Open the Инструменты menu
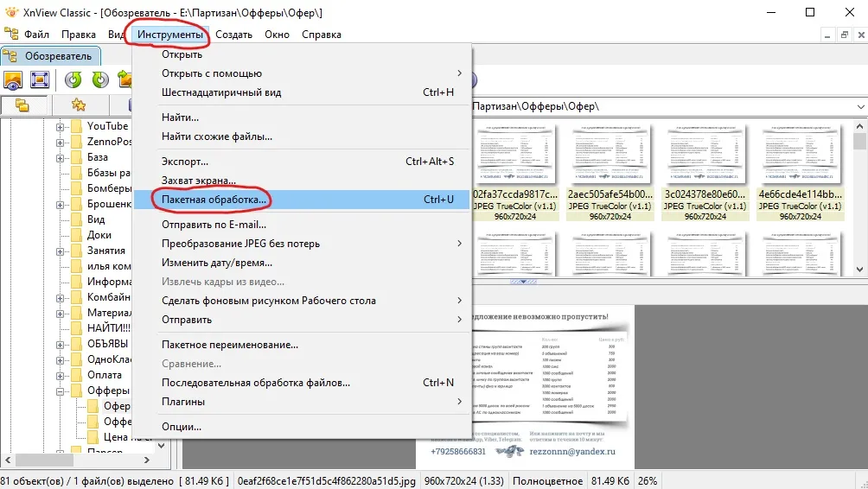 170,35
